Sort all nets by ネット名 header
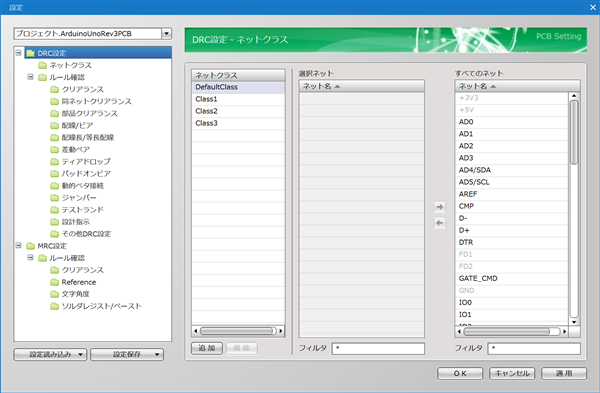Screen dimensions: 600x393 [517, 86]
